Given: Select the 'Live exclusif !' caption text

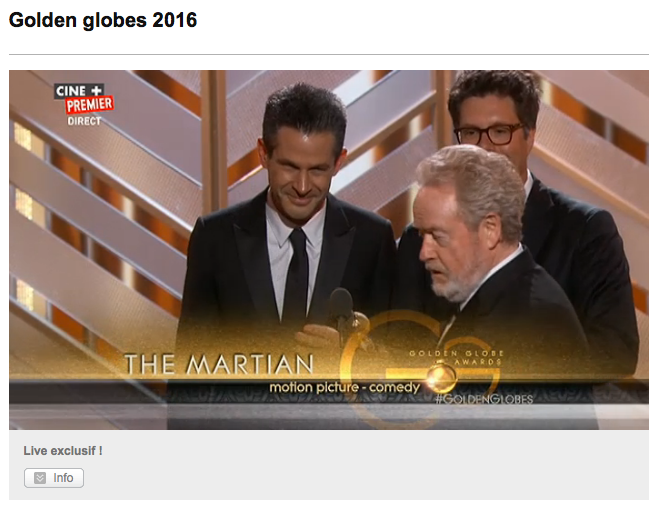Looking at the screenshot, I should coord(63,451).
